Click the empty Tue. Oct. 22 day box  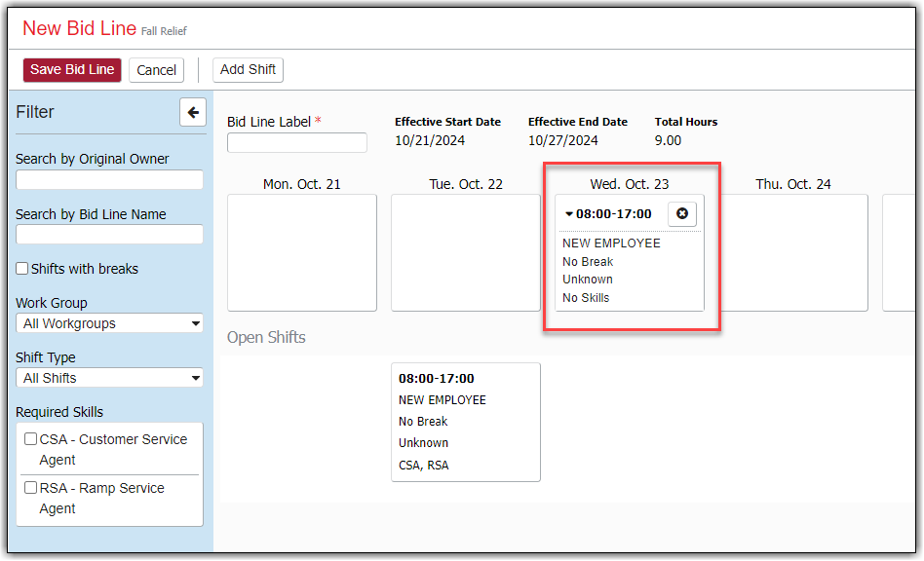point(466,253)
